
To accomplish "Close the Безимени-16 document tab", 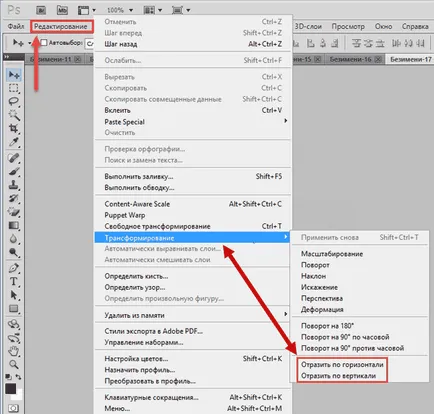I will (378, 59).
